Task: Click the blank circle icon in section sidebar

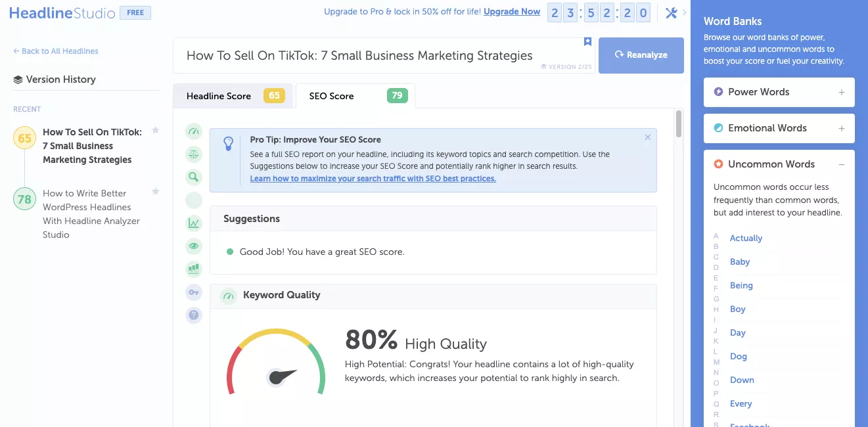Action: click(x=193, y=200)
